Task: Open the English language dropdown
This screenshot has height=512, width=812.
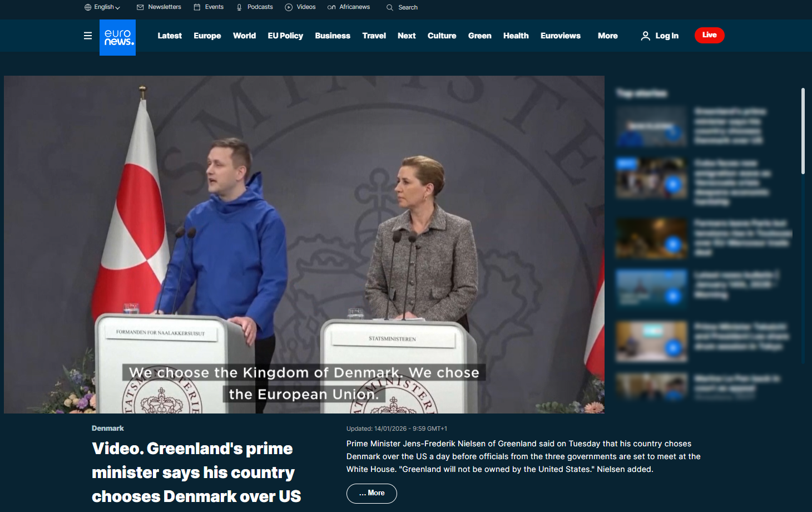Action: [102, 7]
